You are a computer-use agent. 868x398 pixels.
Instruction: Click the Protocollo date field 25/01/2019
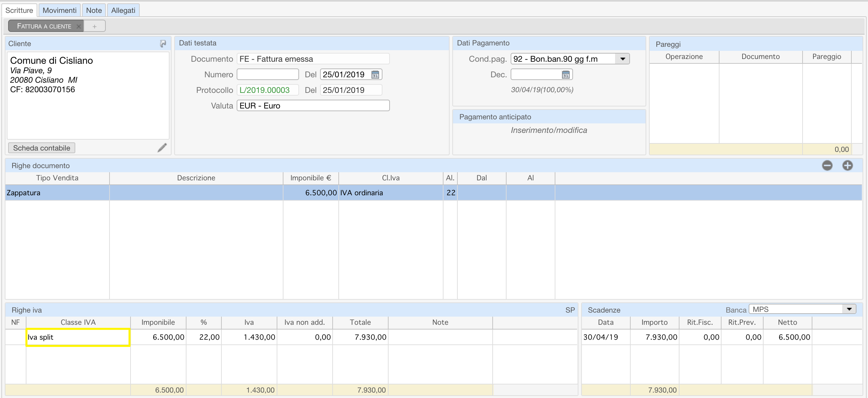tap(351, 90)
